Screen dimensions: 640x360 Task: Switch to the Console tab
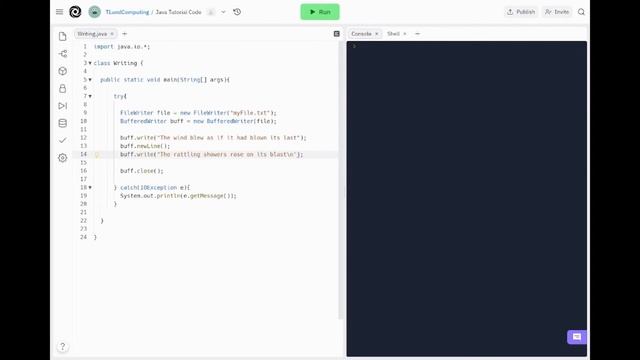(361, 34)
